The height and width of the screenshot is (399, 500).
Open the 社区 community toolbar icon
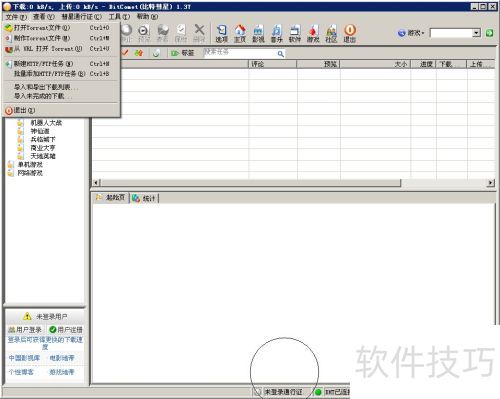331,34
